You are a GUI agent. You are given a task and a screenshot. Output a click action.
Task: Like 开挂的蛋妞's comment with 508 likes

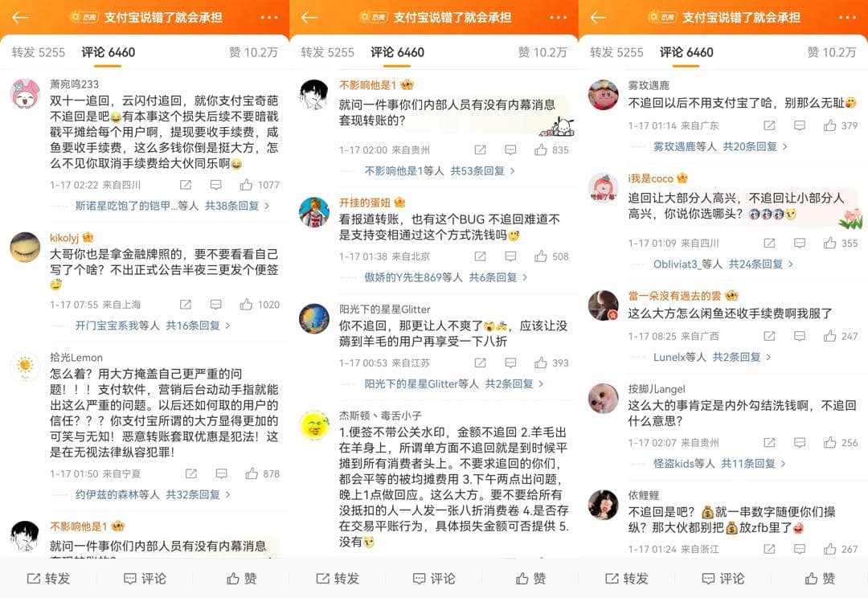(x=541, y=256)
